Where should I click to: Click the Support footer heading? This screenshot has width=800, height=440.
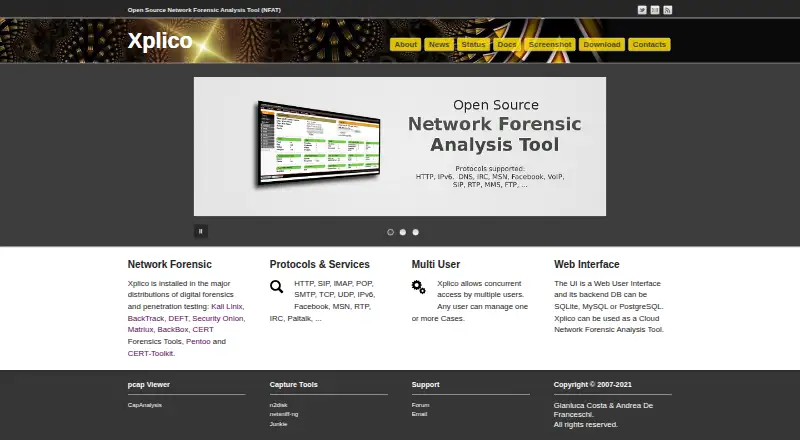pyautogui.click(x=426, y=384)
